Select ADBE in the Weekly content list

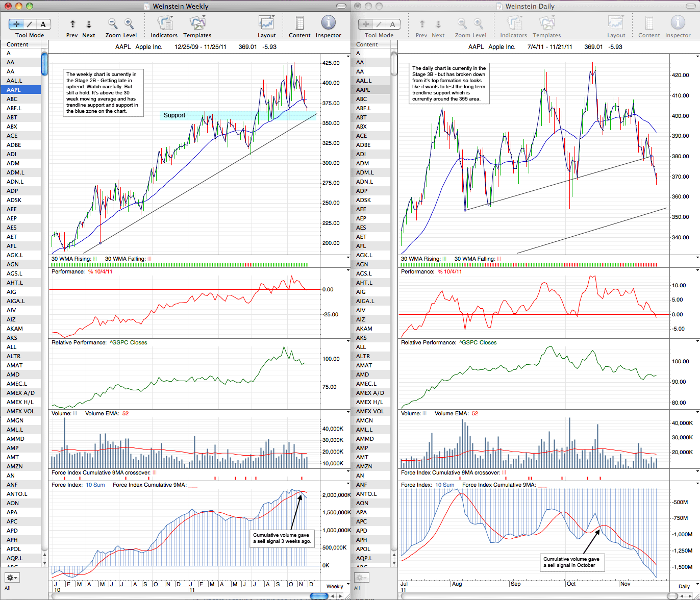[14, 145]
